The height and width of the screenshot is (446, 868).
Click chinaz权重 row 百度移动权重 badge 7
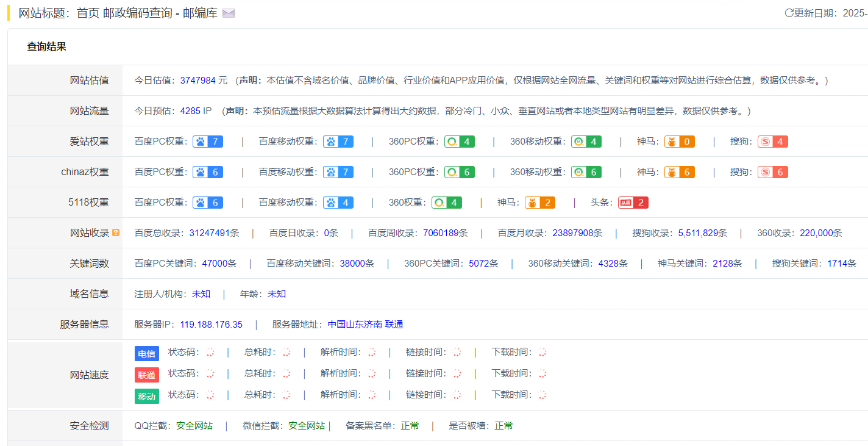(x=338, y=172)
